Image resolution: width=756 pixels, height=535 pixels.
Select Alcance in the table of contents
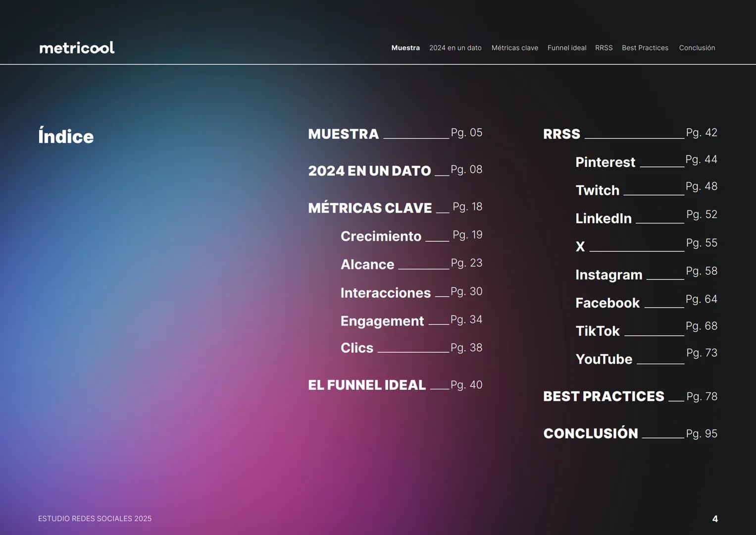(x=367, y=264)
